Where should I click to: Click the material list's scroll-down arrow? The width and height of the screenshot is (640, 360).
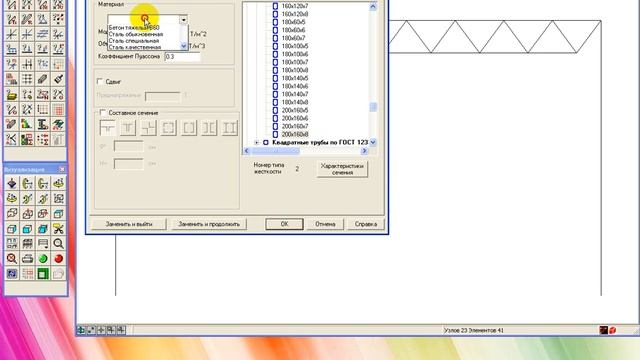click(x=184, y=46)
